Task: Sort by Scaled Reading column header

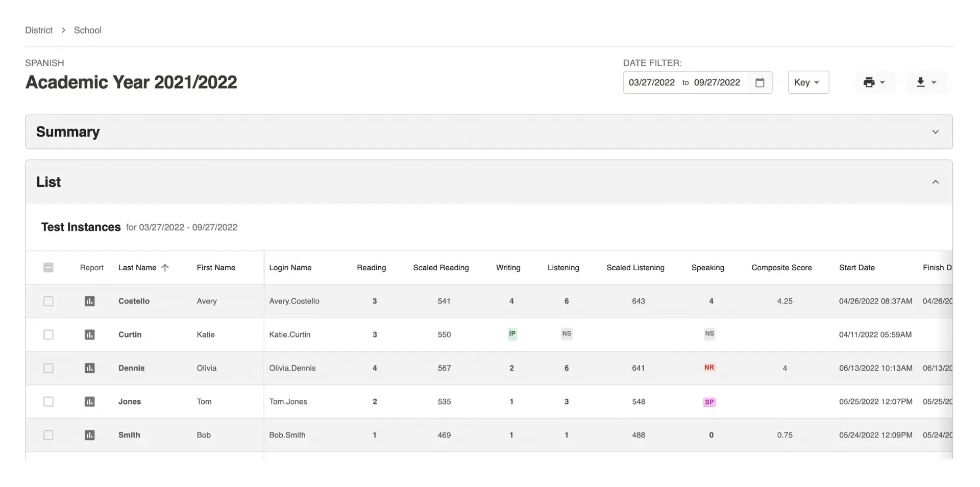Action: click(441, 268)
